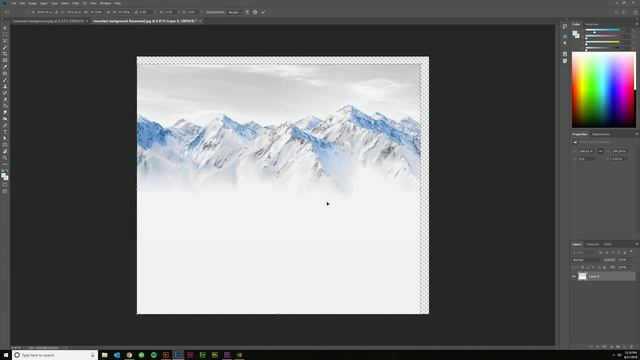The height and width of the screenshot is (360, 640).
Task: Open the Normal blend mode dropdown
Action: pyautogui.click(x=587, y=260)
